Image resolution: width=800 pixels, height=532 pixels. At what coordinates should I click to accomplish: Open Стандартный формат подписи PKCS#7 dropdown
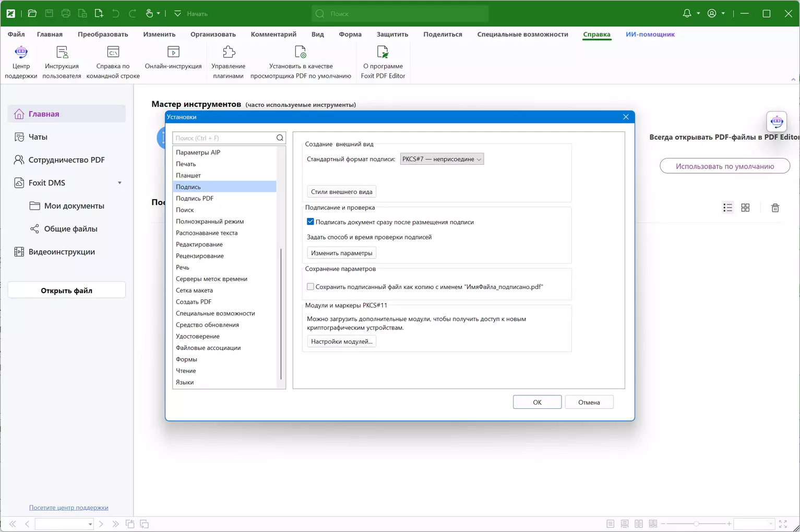pos(442,159)
